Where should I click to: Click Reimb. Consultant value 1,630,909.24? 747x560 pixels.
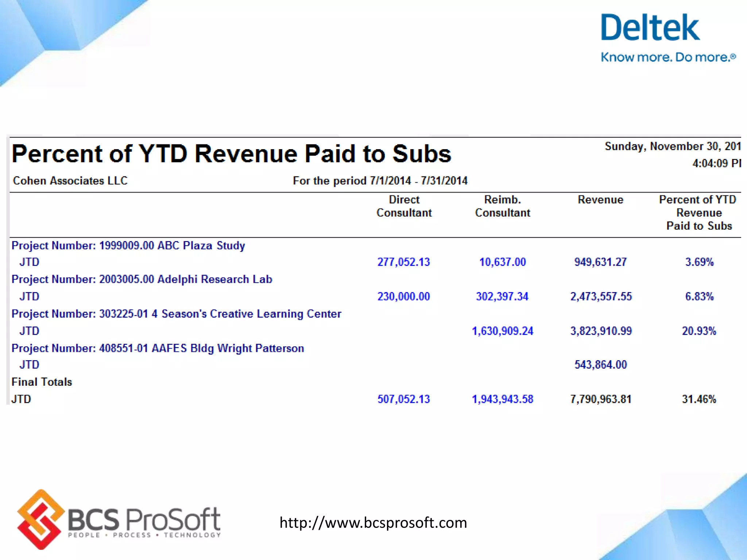[x=502, y=331]
